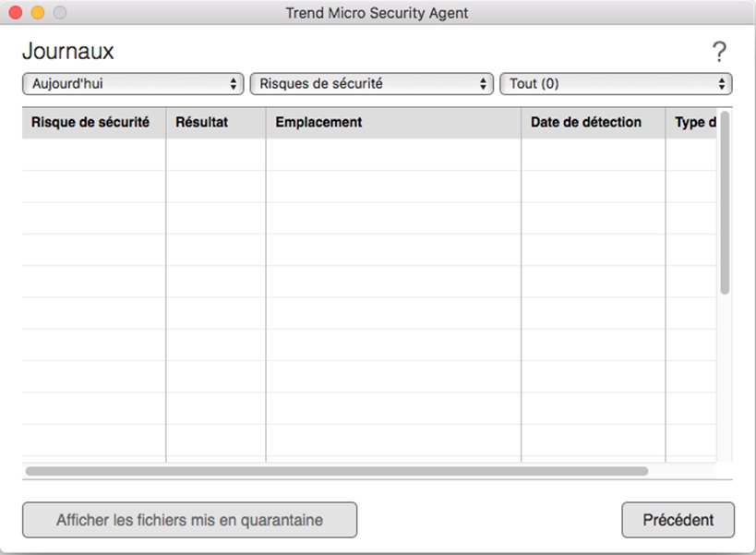Image resolution: width=756 pixels, height=555 pixels.
Task: Open the help question mark icon
Action: point(719,53)
